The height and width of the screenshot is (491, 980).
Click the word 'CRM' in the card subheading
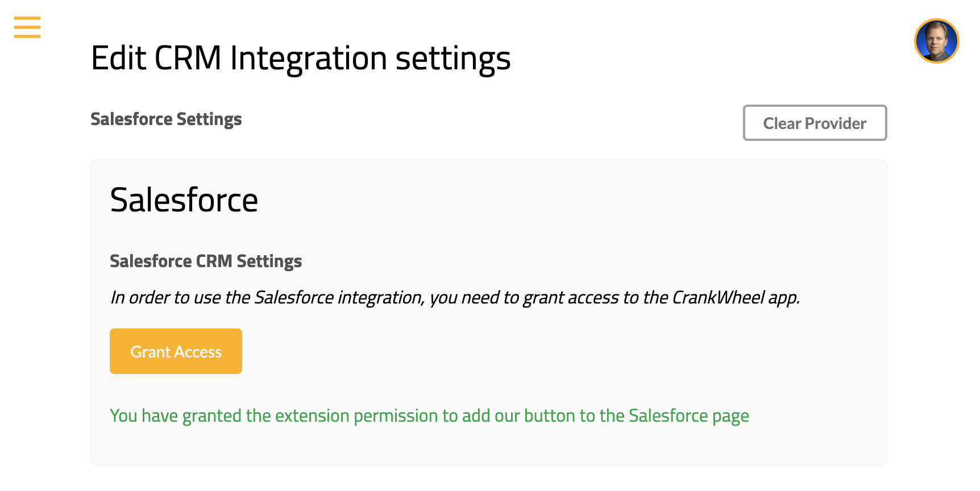click(x=214, y=261)
